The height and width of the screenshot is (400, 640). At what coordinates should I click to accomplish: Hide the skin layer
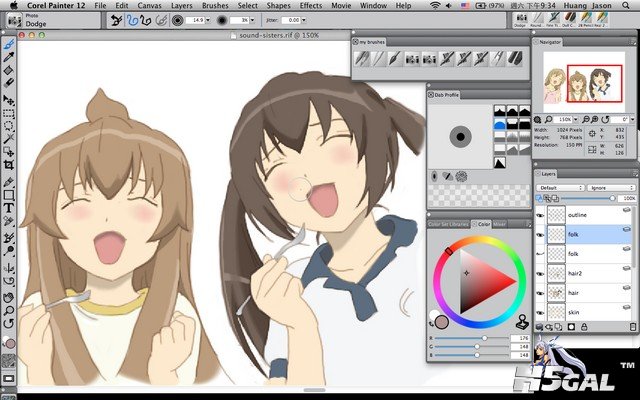[x=540, y=312]
